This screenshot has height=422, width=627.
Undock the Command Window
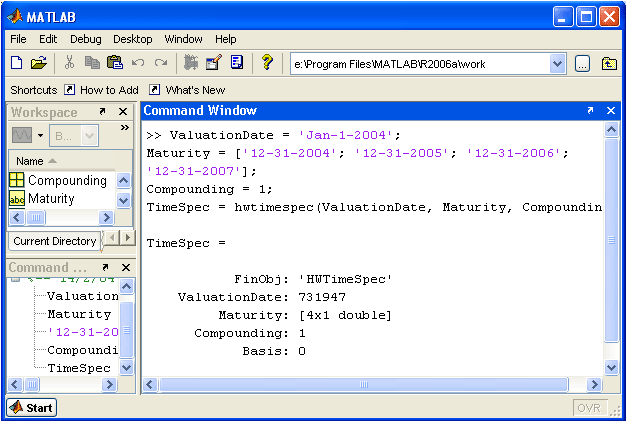pos(590,110)
